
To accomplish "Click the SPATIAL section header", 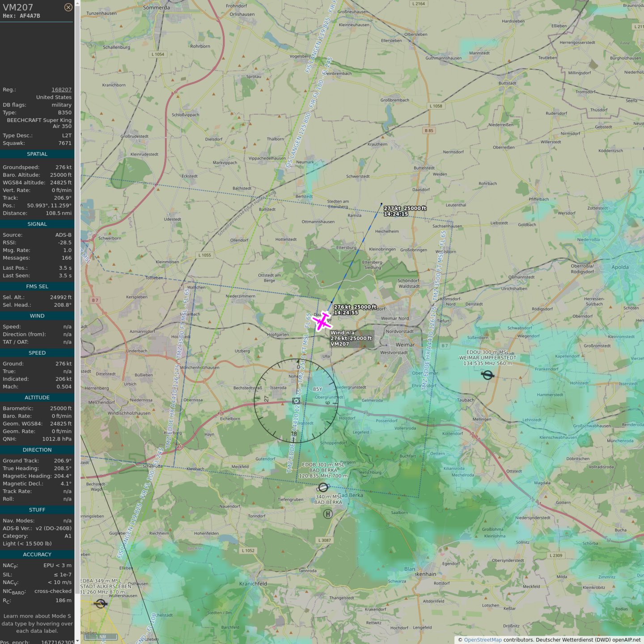I will [x=37, y=154].
